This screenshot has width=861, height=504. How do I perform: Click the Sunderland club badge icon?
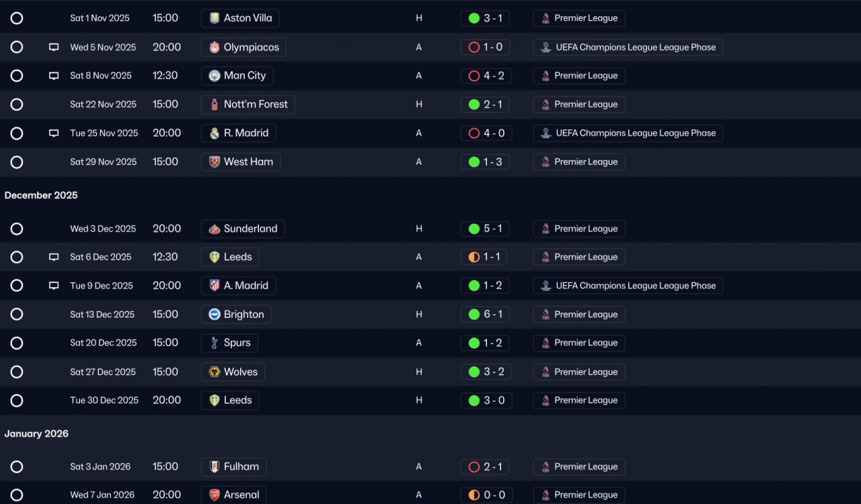click(215, 229)
